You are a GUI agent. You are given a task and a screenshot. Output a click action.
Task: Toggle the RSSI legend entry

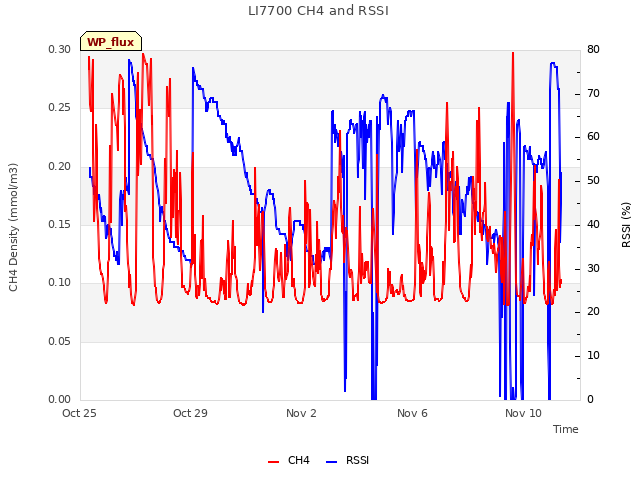click(348, 460)
